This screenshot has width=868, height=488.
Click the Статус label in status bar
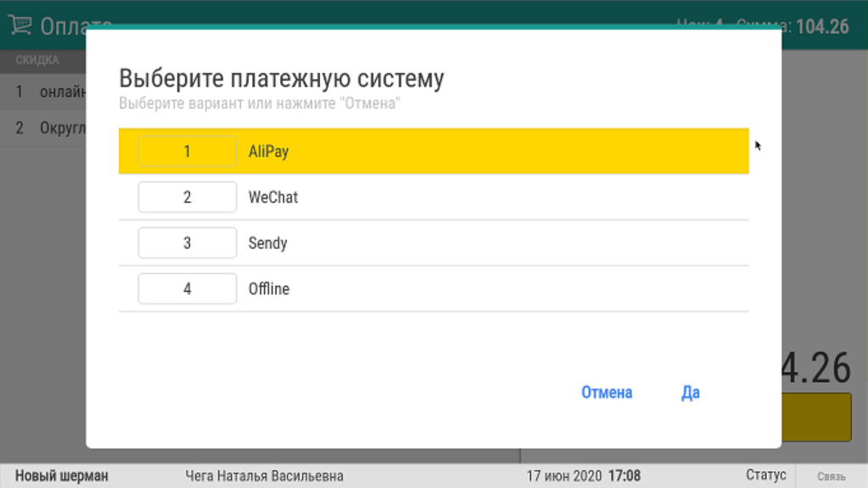(x=765, y=474)
